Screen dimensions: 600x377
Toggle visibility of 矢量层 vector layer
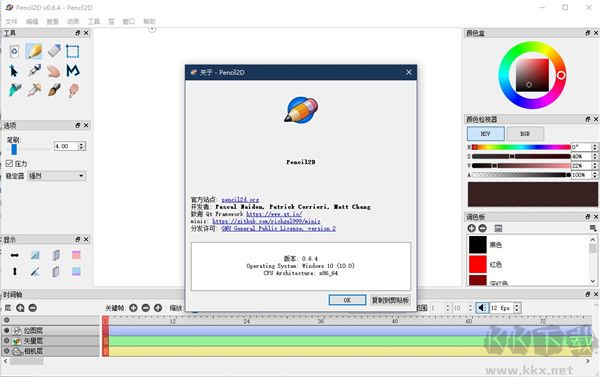[x=7, y=340]
